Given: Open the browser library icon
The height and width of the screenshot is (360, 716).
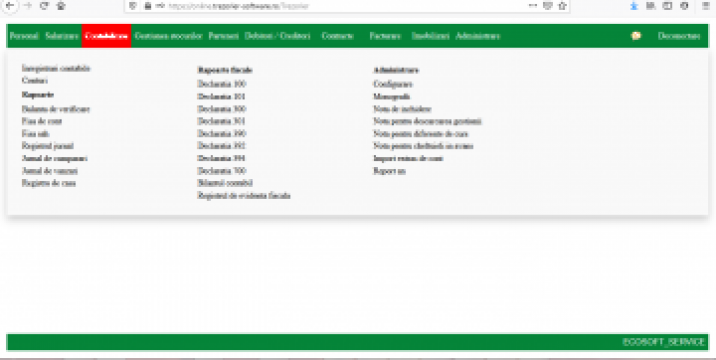Looking at the screenshot, I should tap(651, 6).
